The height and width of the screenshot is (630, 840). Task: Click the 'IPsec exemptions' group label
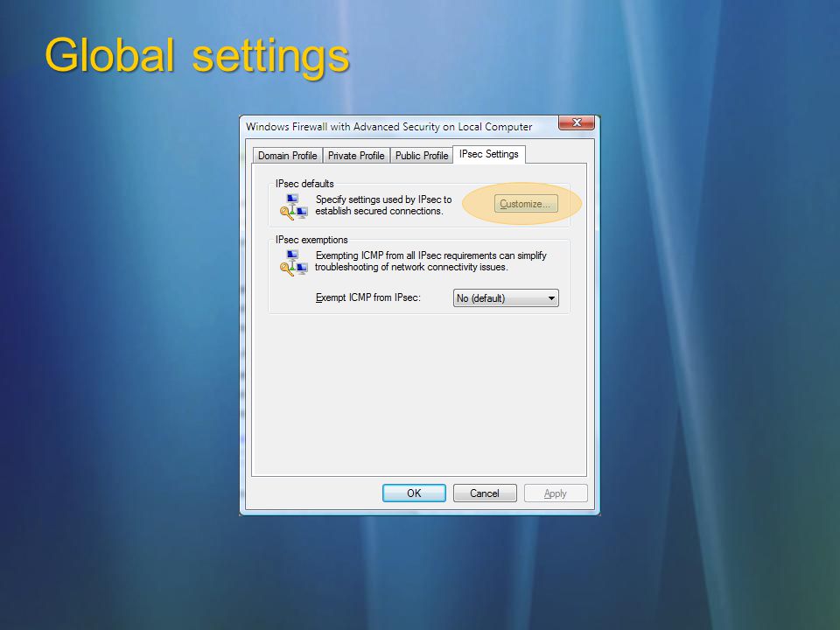coord(311,240)
